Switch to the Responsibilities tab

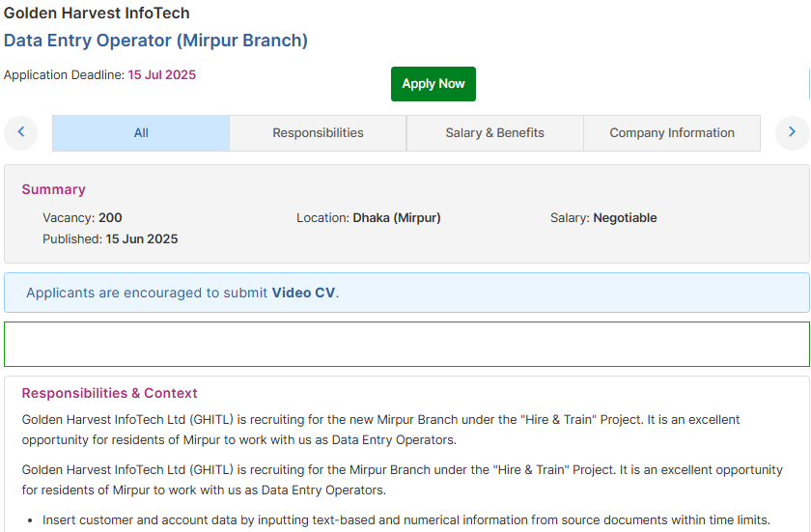[x=318, y=133]
